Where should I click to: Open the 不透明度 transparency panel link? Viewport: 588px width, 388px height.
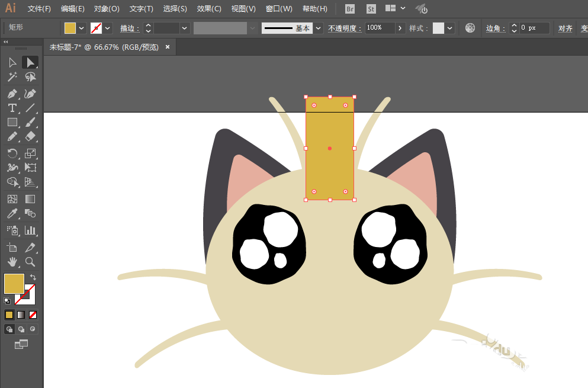point(345,28)
